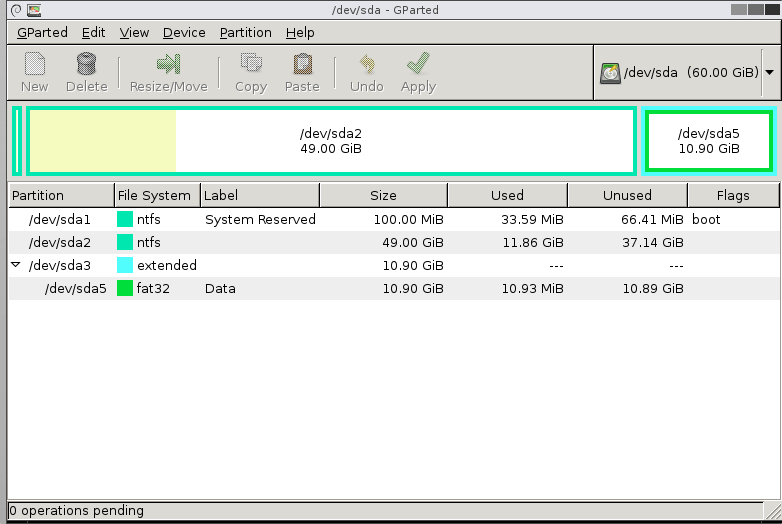Click the File System column header
782x524 pixels.
pos(153,195)
